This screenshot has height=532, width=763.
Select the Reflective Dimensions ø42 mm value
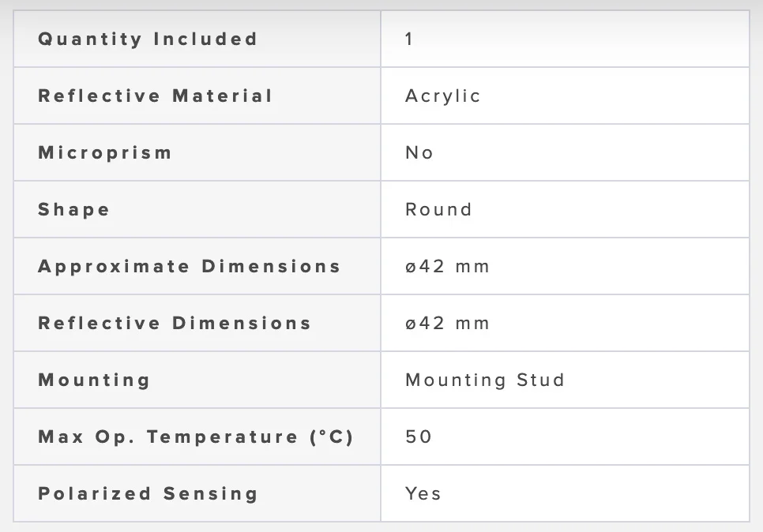pyautogui.click(x=447, y=324)
